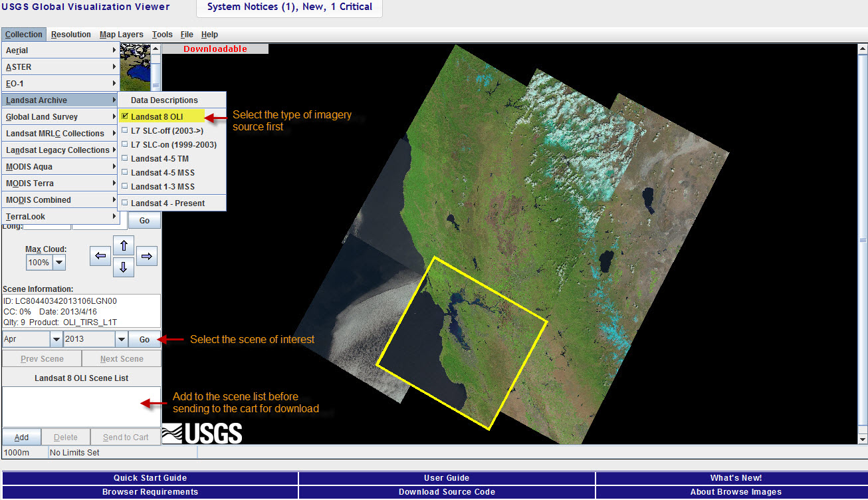Expand Landsat MRLC Collections submenu
The image size is (868, 500).
pyautogui.click(x=60, y=133)
